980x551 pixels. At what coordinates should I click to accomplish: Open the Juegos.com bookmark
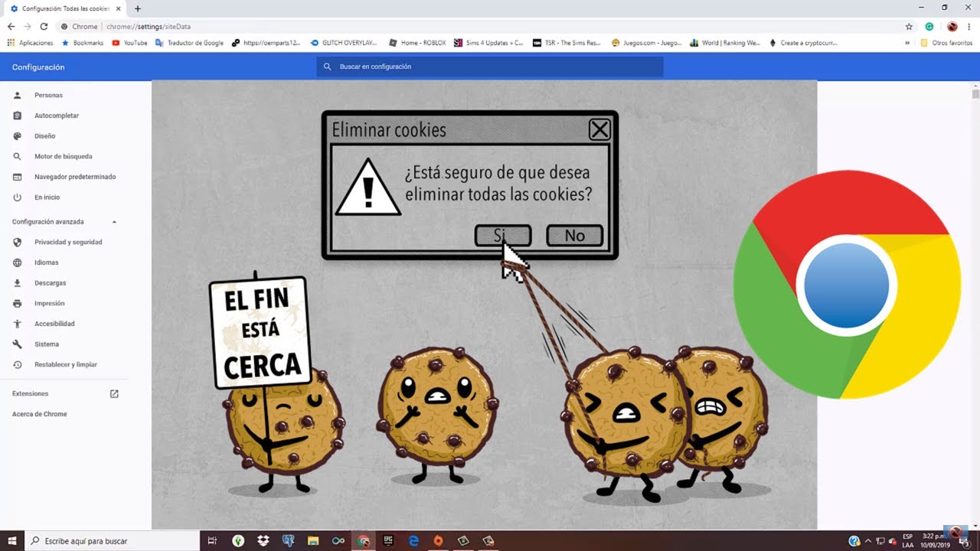tap(647, 43)
